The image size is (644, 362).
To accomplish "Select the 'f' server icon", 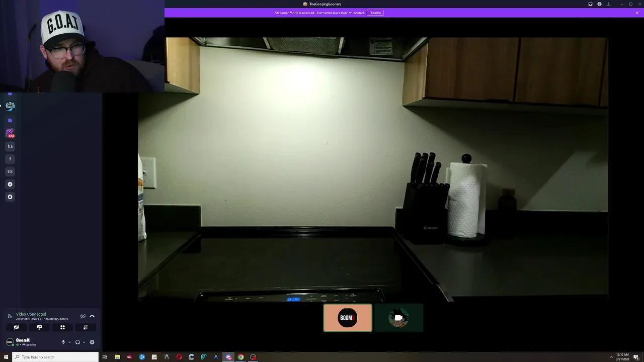I will click(10, 159).
